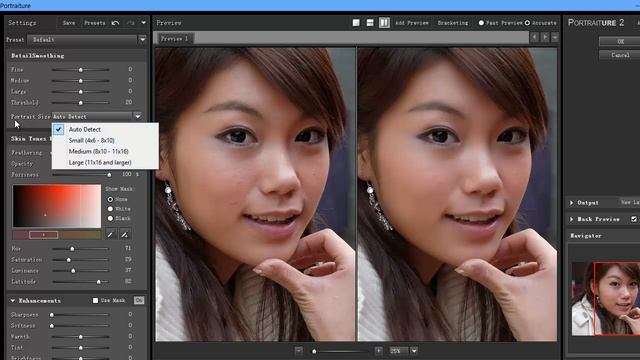Switch to horizontal split preview layout

tap(370, 23)
